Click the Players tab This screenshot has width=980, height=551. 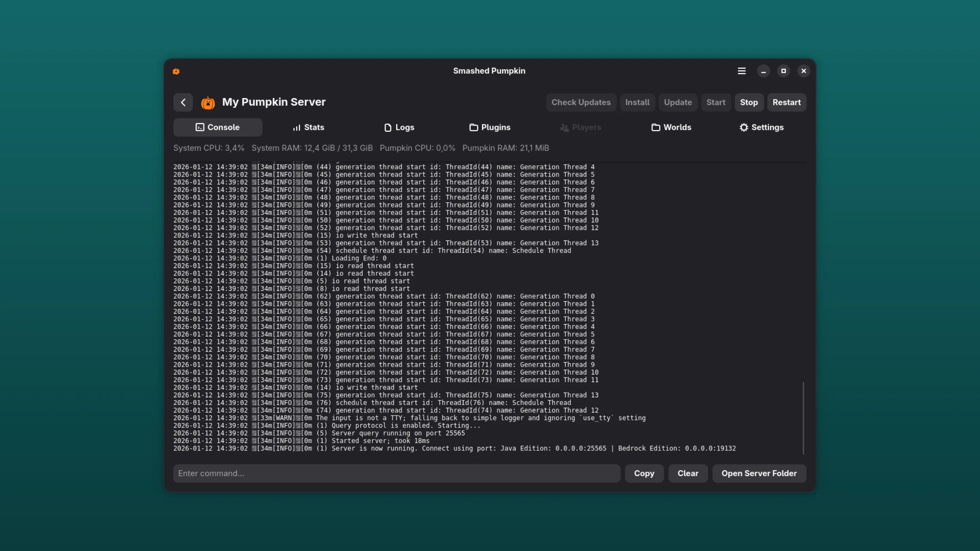pos(581,128)
